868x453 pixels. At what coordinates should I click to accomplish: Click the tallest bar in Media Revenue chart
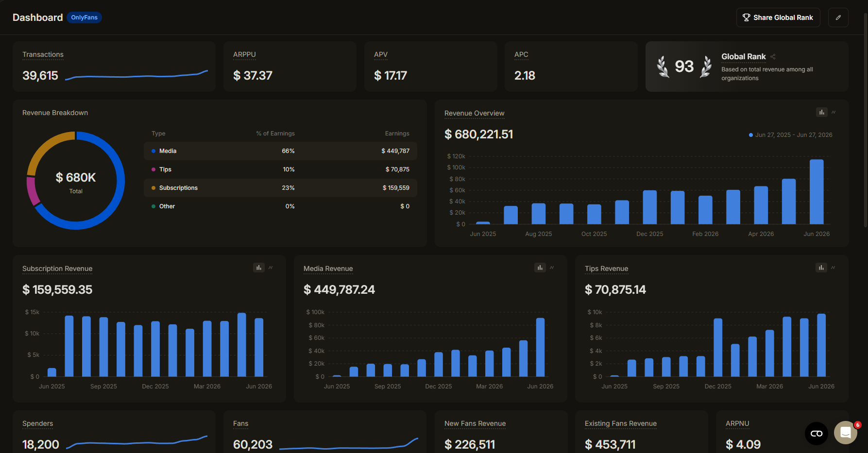point(540,347)
